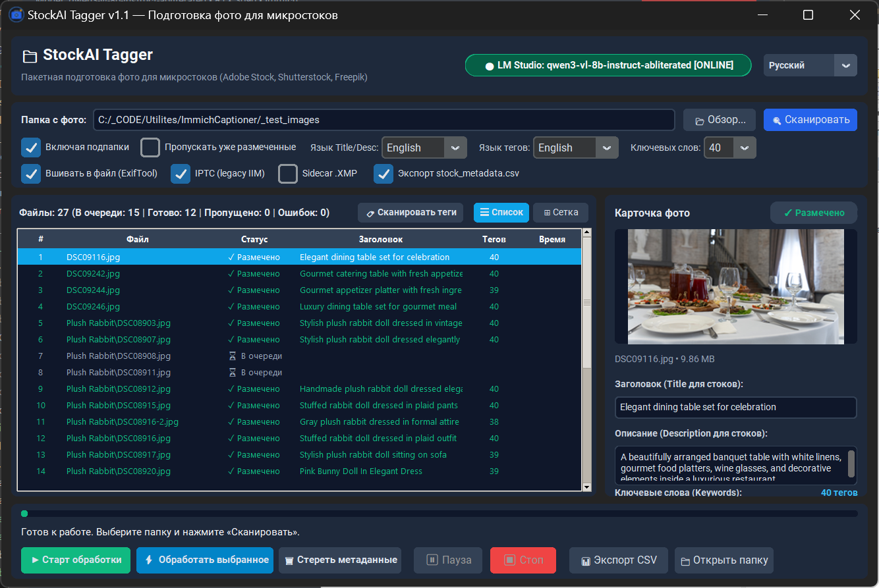This screenshot has height=588, width=879.
Task: Export results with Экспорт CSV button
Action: (619, 560)
